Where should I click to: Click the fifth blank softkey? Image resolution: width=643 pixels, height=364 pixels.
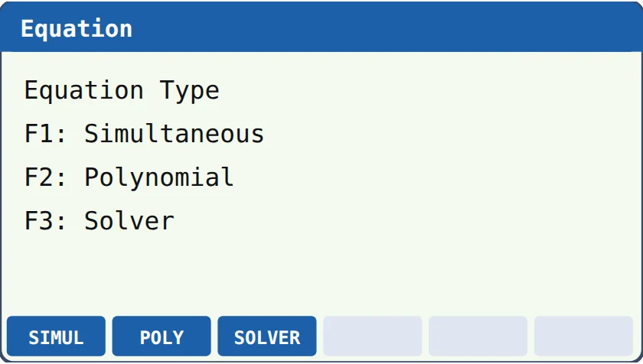(x=478, y=336)
